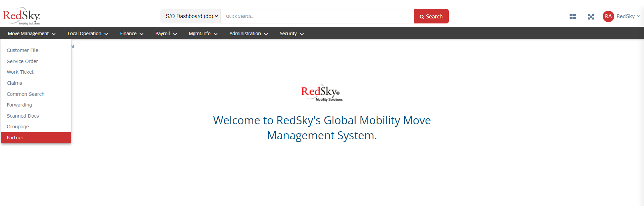Viewport: 644px width, 206px height.
Task: Open the Security menu
Action: coord(291,33)
